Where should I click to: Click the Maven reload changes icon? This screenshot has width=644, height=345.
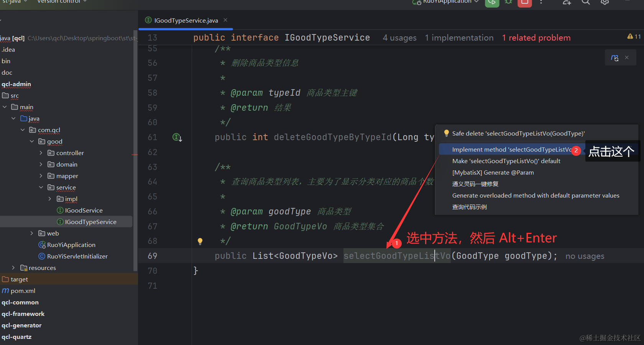pos(614,58)
